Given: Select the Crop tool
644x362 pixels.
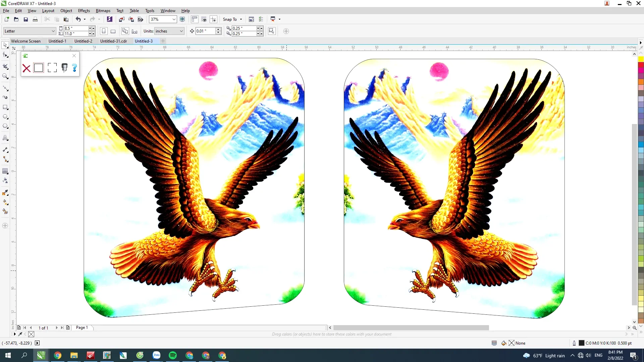Looking at the screenshot, I should [5, 67].
